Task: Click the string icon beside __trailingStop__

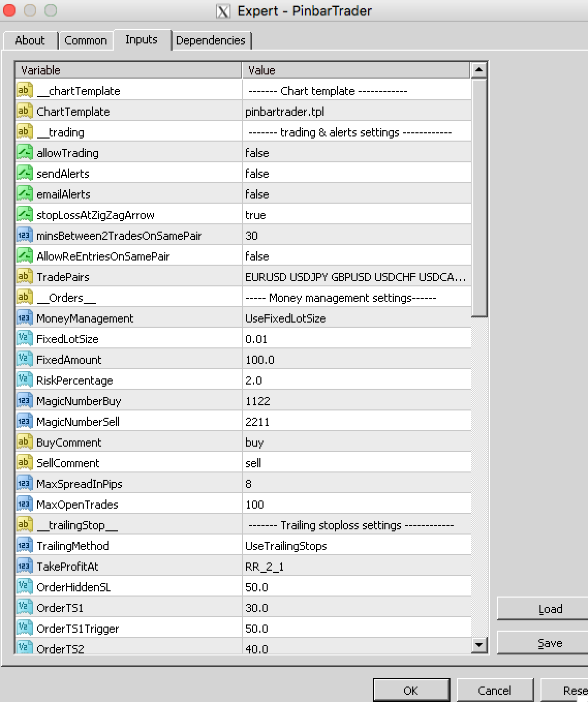Action: [25, 525]
